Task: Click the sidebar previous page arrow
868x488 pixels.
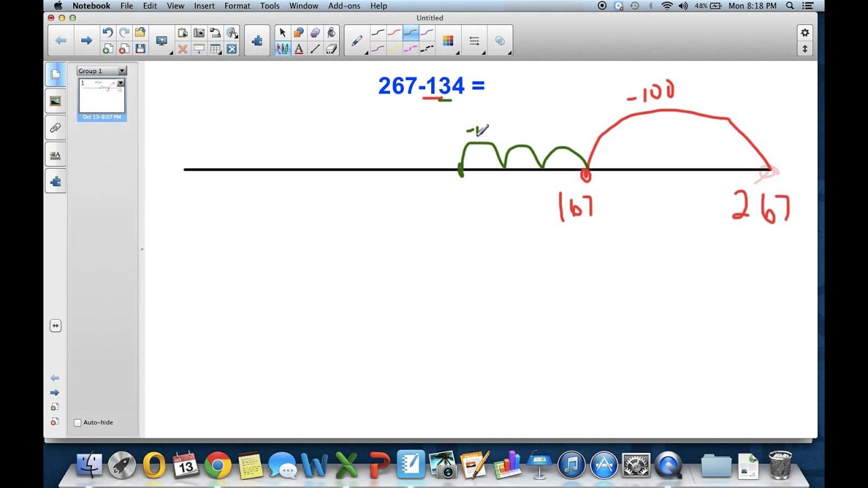Action: [55, 378]
